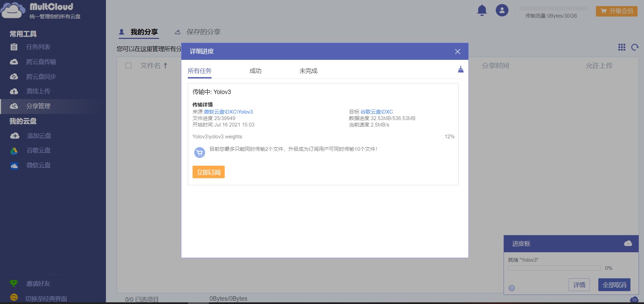Click the 允许上传 column header
Viewport: 644px width, 304px height.
point(599,66)
